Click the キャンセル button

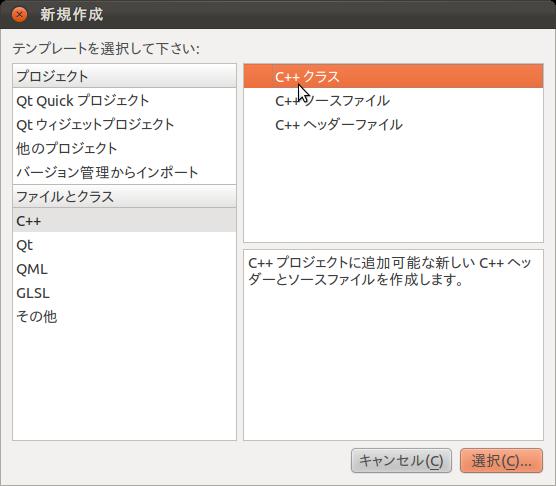point(401,460)
